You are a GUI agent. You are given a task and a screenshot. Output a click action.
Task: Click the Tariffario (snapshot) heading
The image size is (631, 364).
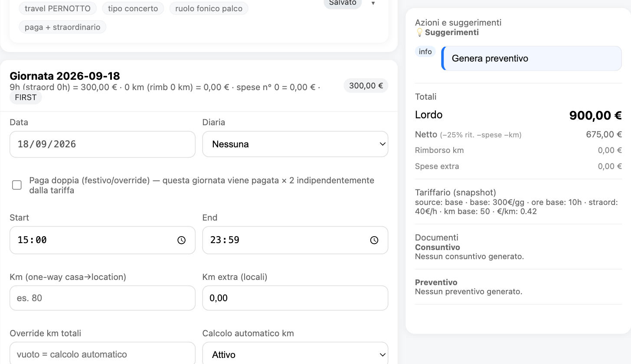pyautogui.click(x=455, y=192)
